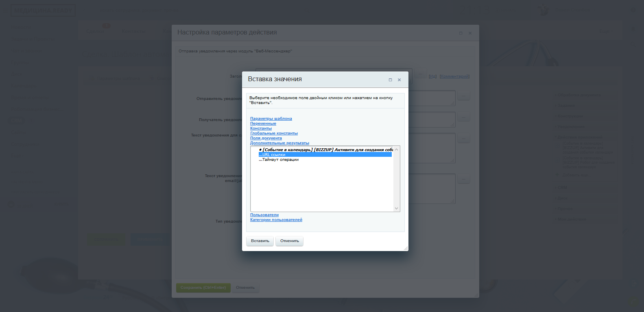Open the Параметры шаблона section link
644x312 pixels.
coord(271,119)
